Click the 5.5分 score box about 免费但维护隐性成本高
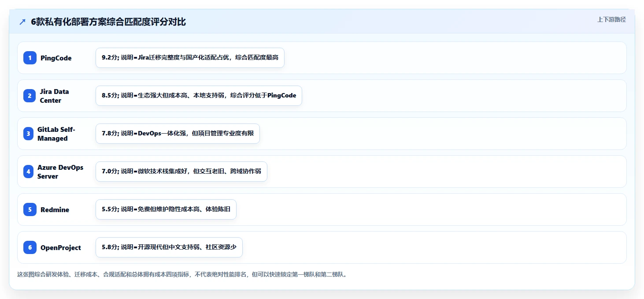 point(166,209)
